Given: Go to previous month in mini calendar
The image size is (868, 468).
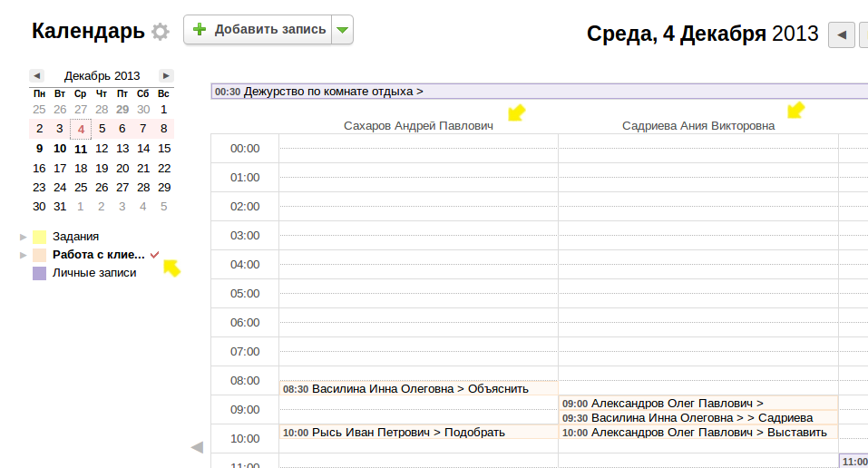Looking at the screenshot, I should point(36,75).
